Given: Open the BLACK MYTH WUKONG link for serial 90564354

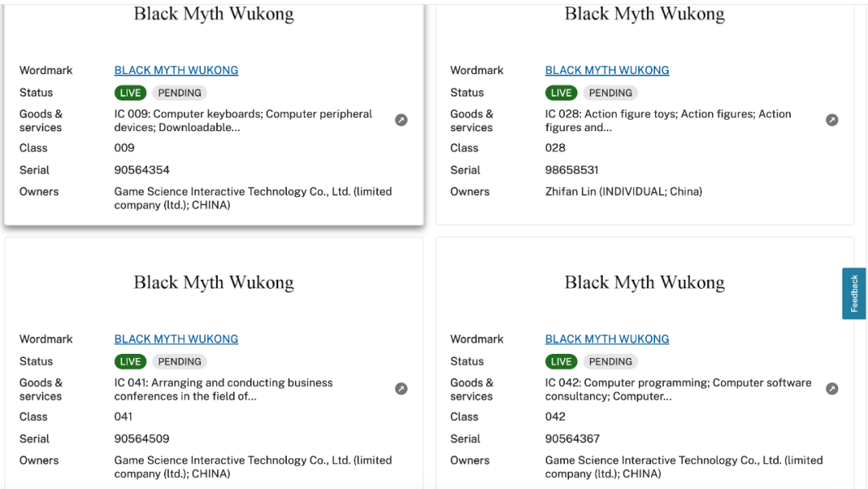Looking at the screenshot, I should (176, 71).
